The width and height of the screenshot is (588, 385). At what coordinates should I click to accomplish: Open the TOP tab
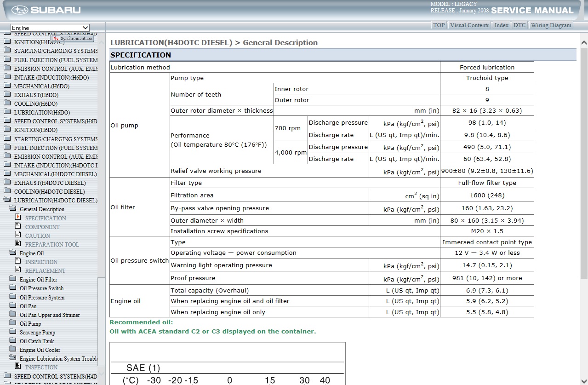[x=439, y=25]
